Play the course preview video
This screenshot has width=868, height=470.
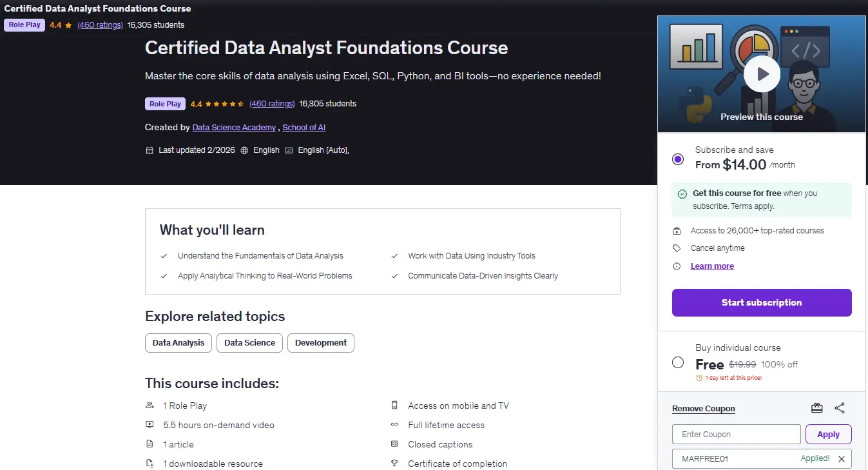[x=762, y=74]
